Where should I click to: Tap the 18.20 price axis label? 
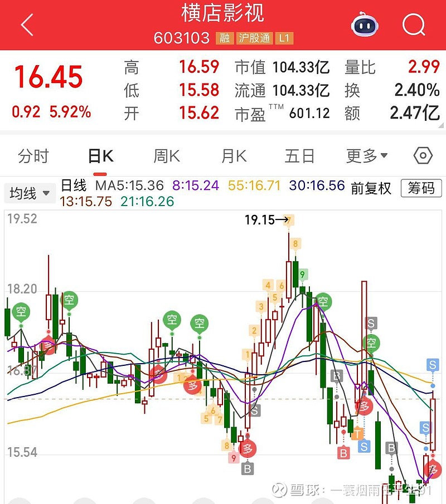point(22,289)
